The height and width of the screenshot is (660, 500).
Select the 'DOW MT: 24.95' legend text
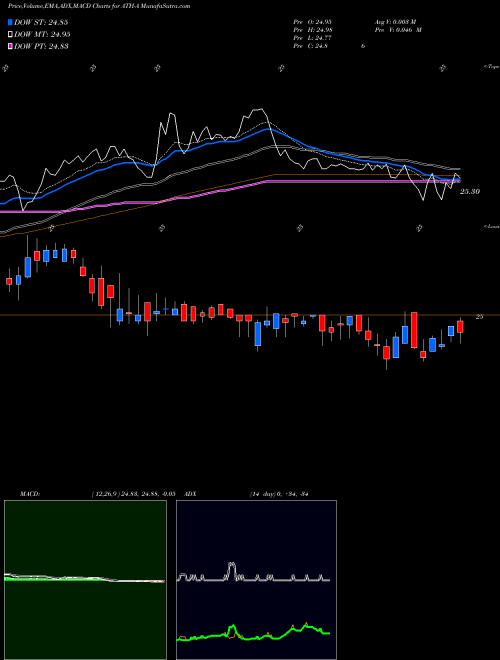42,35
